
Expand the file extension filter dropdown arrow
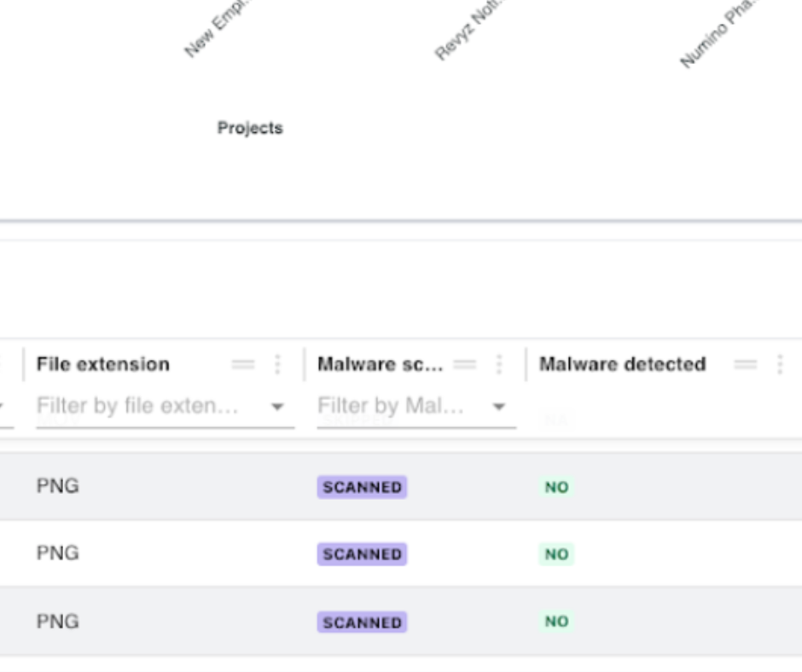click(277, 407)
